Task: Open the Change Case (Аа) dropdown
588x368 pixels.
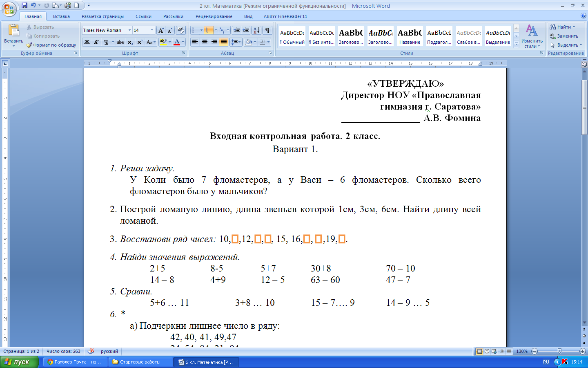Action: coord(151,42)
